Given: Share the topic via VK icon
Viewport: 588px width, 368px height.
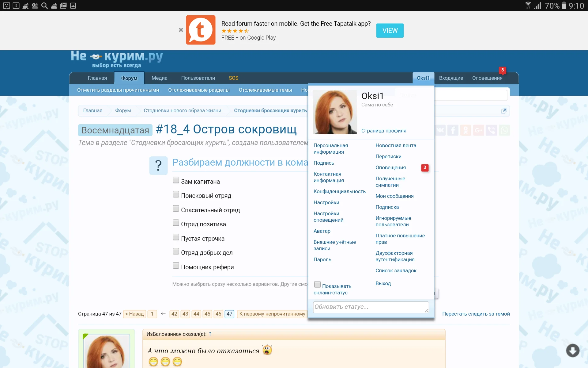Looking at the screenshot, I should click(440, 130).
